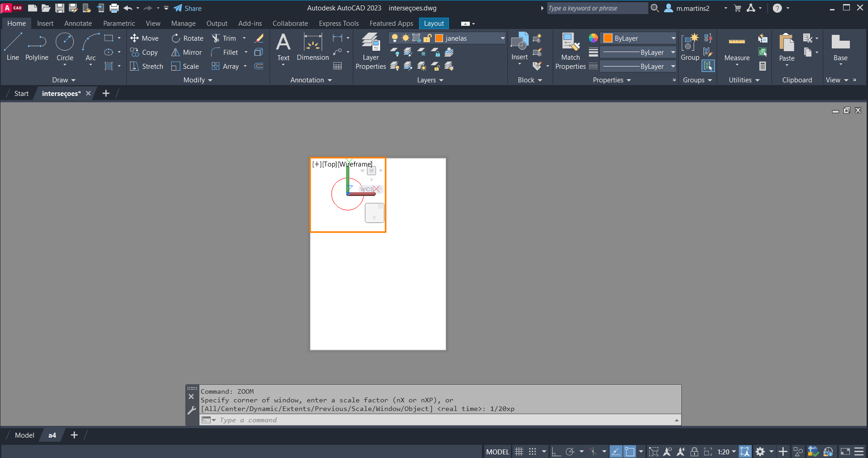868x458 pixels.
Task: Click the Dimension annotation tool
Action: pyautogui.click(x=313, y=47)
